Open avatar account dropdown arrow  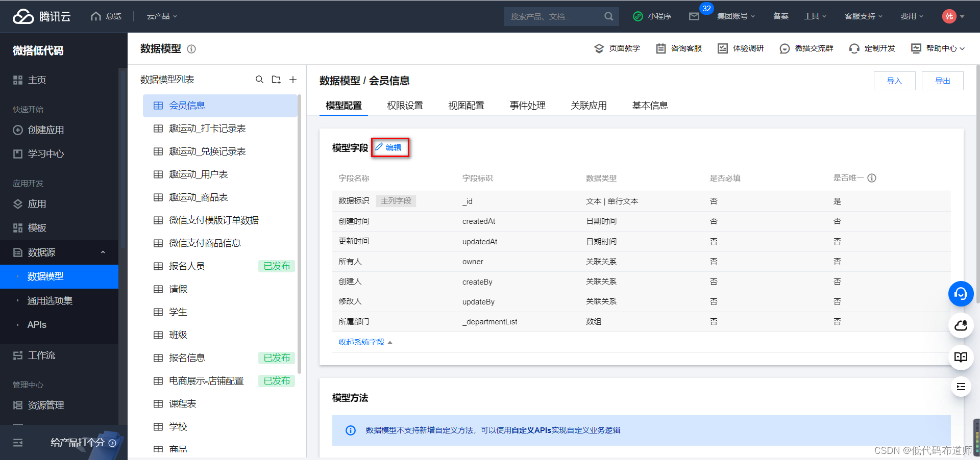tap(962, 16)
